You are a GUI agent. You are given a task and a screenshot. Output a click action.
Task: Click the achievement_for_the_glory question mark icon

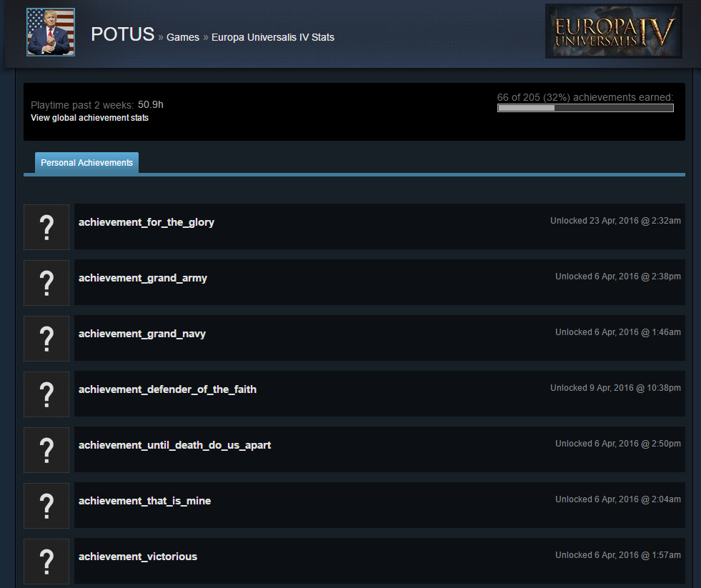[x=46, y=227]
